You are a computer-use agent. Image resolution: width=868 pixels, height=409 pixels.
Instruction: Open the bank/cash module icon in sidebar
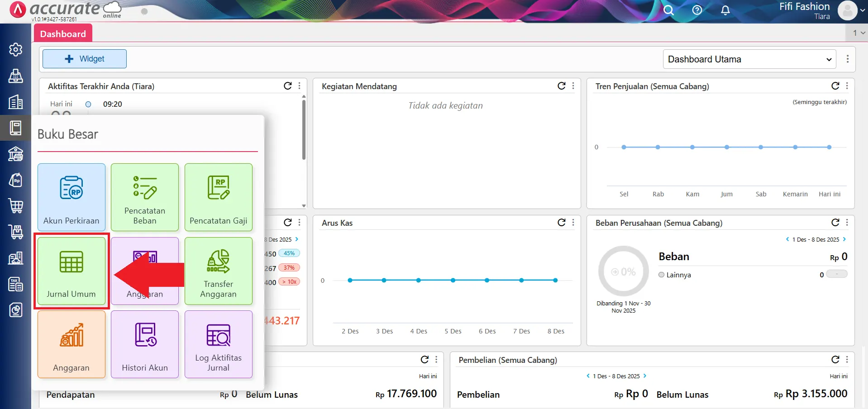coord(16,154)
